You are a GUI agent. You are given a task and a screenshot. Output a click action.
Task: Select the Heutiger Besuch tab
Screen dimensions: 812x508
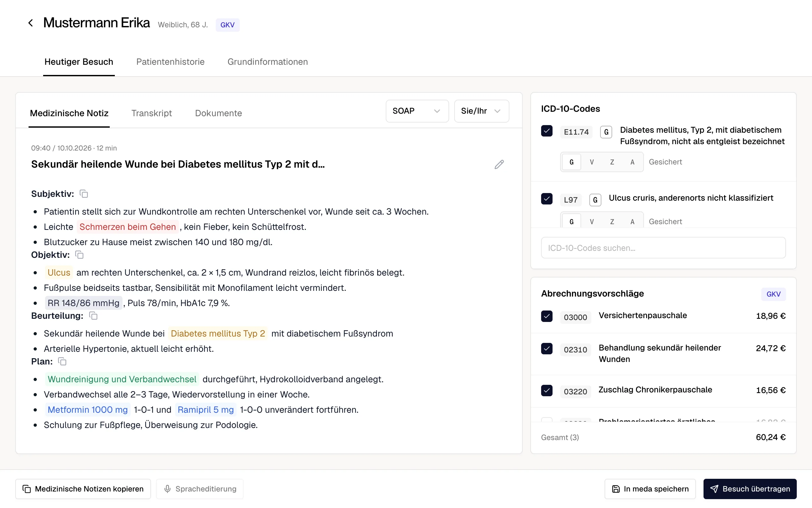click(x=79, y=62)
